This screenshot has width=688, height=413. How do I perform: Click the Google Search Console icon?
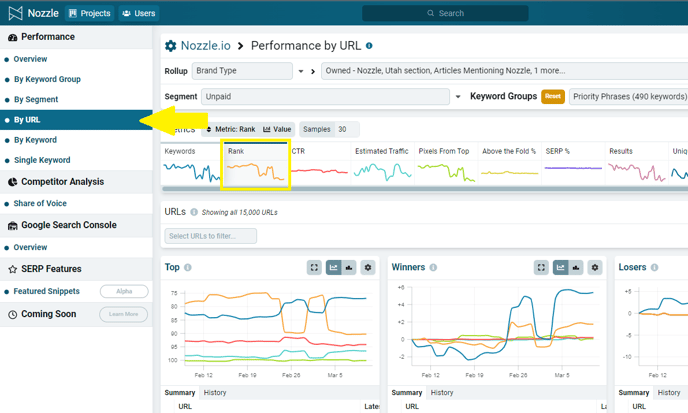tap(12, 226)
